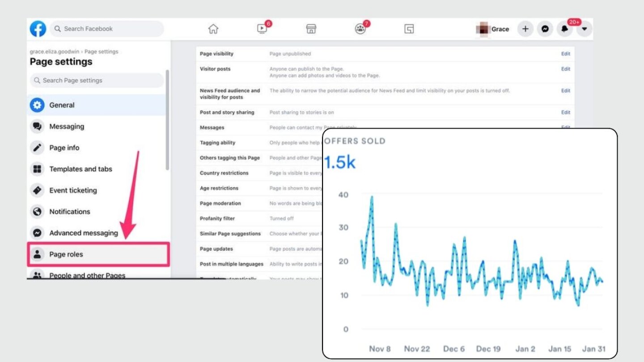Select Page info in settings sidebar

click(x=97, y=148)
